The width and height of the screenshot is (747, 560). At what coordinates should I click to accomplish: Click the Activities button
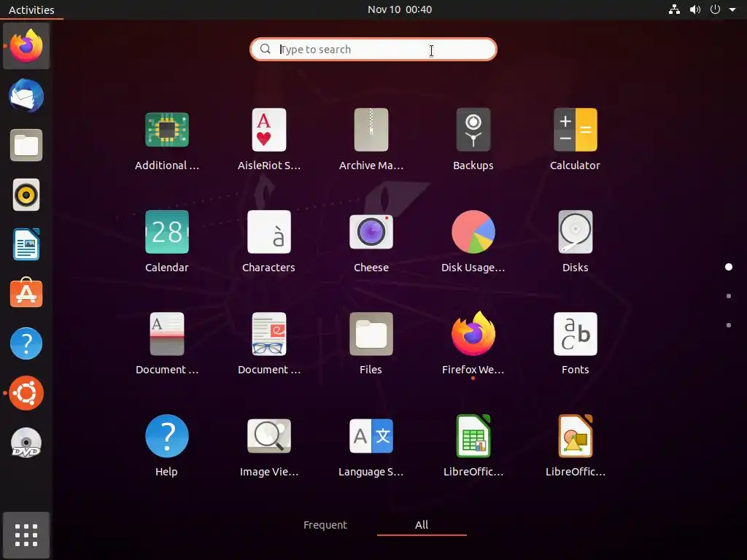[31, 9]
